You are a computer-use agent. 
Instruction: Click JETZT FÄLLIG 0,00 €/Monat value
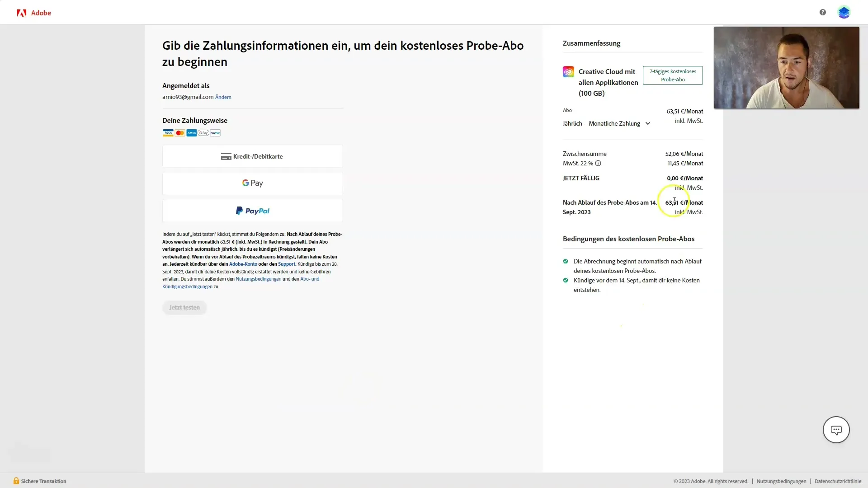(x=685, y=178)
